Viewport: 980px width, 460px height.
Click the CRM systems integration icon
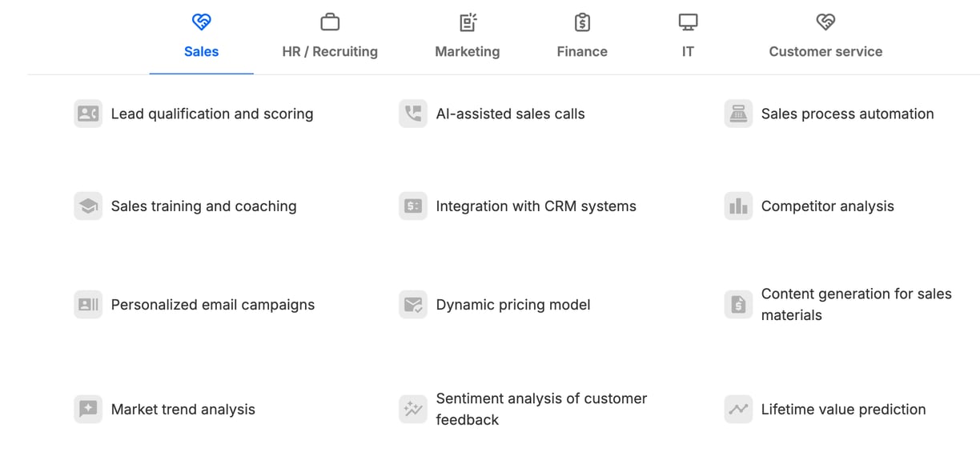413,206
